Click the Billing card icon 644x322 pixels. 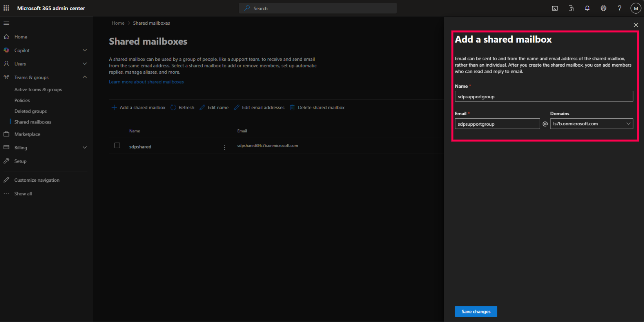click(x=6, y=147)
